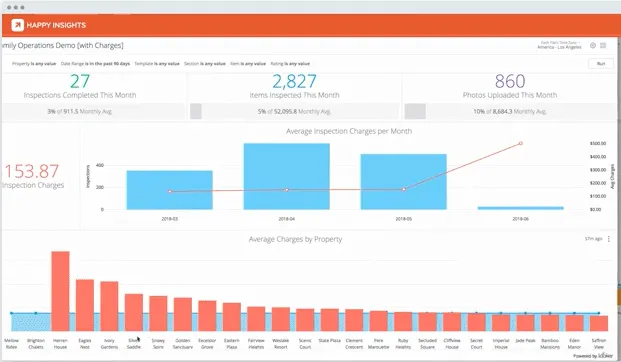Open the Rating filter
Viewport: 621px width, 362px height.
point(290,63)
